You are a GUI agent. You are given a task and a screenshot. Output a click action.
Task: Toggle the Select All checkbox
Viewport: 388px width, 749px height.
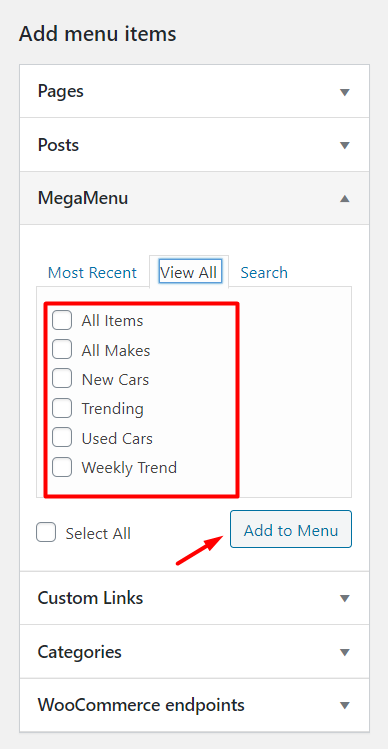click(x=46, y=533)
